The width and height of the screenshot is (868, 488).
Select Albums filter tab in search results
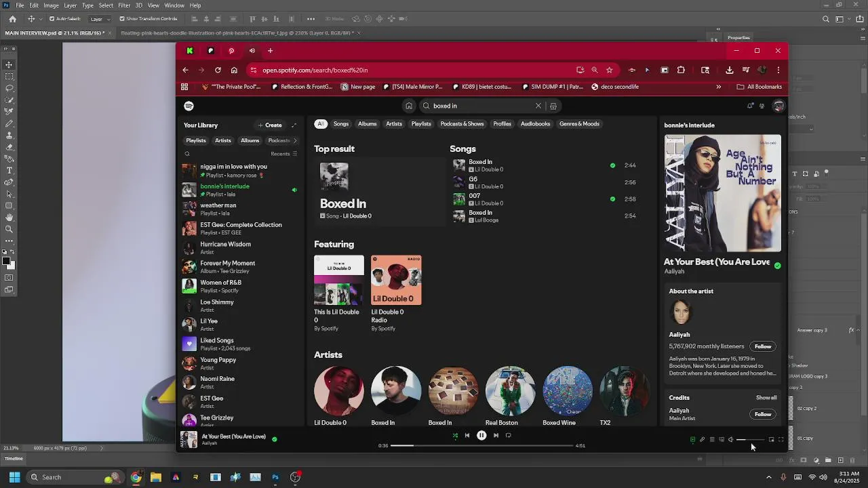(368, 124)
